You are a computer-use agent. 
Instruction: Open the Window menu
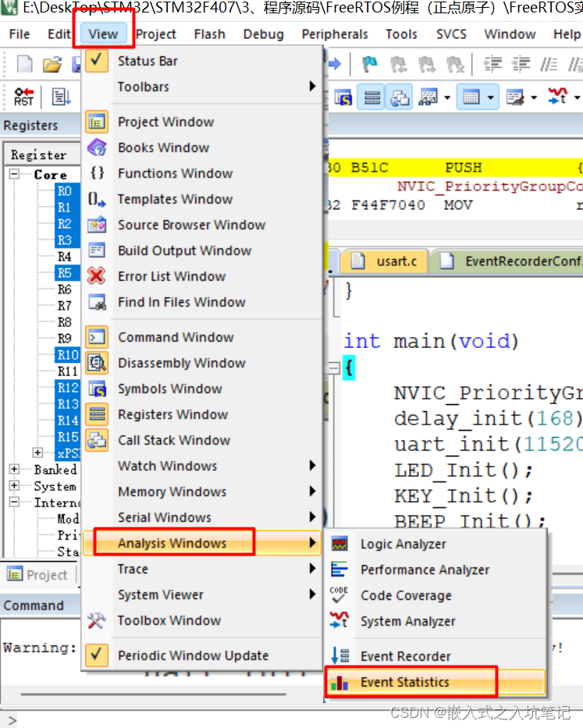[510, 34]
